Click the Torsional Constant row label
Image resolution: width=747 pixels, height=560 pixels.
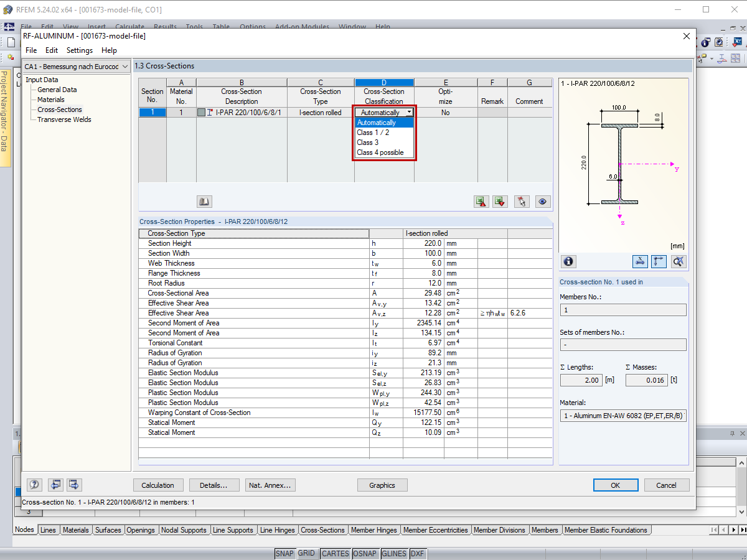[175, 343]
